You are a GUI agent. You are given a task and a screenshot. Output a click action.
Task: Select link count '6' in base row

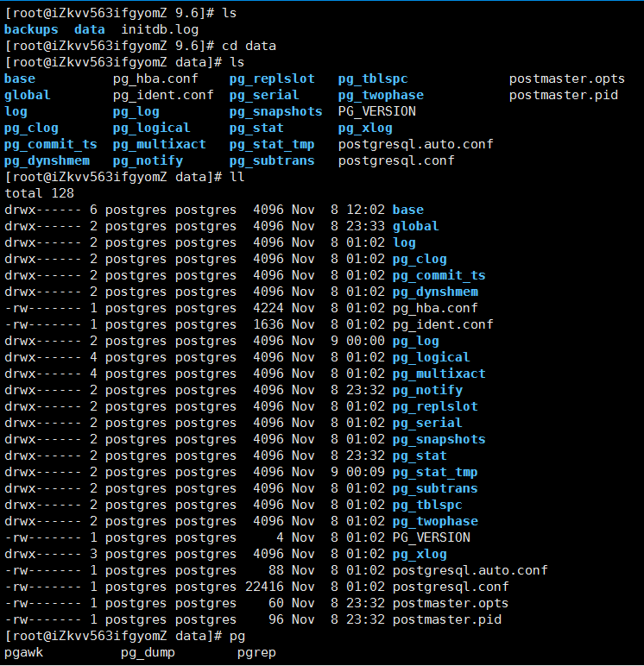point(93,210)
